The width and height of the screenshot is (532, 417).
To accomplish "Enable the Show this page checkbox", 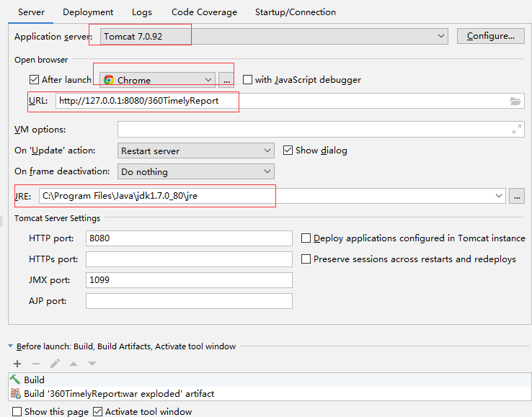I will click(x=17, y=411).
